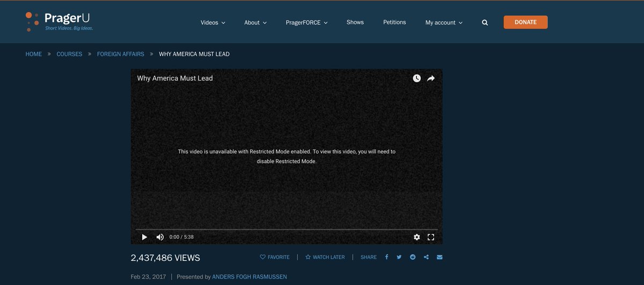The height and width of the screenshot is (285, 644).
Task: Add video to WATCH LATER list
Action: [325, 257]
